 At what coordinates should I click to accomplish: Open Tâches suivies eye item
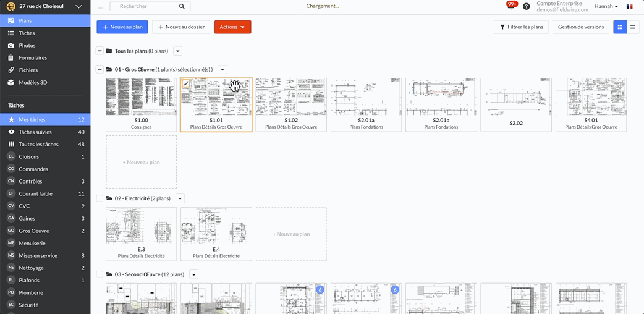45,132
